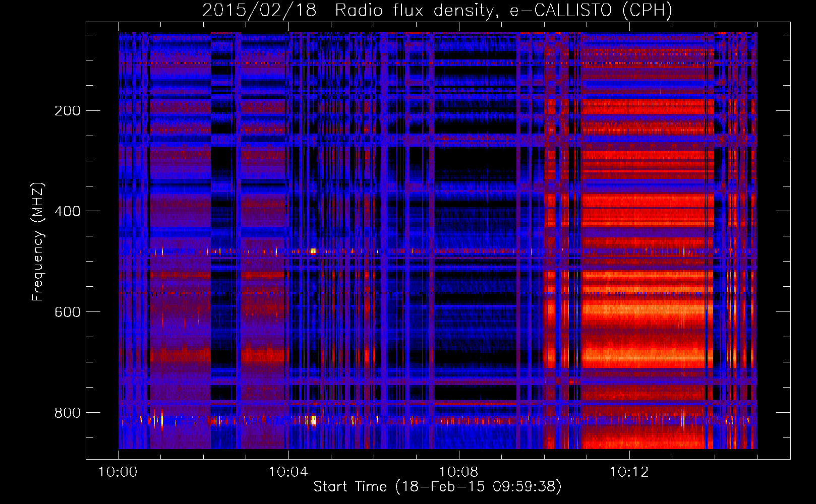
Task: Select the 800 frequency tick label
Action: 68,413
